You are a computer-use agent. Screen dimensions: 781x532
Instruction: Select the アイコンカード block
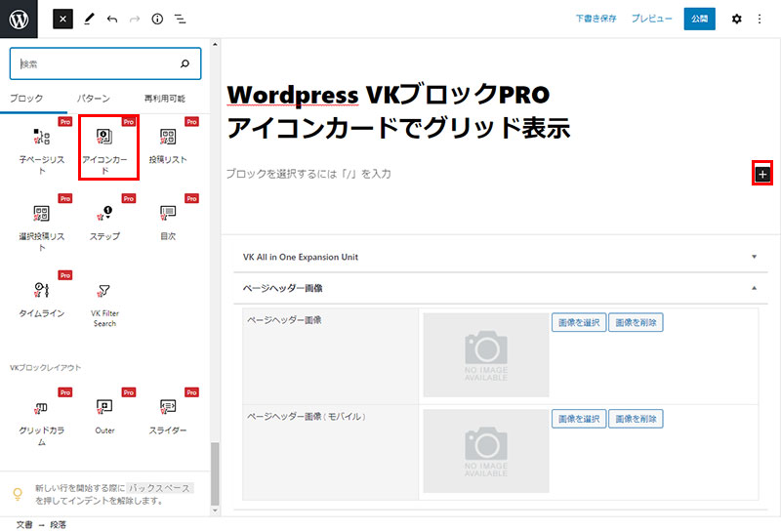[108, 147]
